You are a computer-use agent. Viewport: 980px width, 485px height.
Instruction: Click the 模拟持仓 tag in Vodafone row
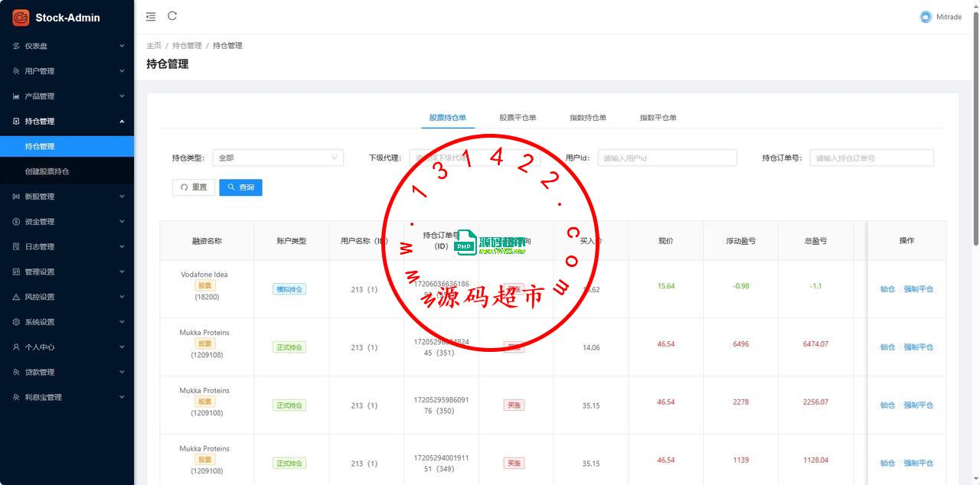289,289
